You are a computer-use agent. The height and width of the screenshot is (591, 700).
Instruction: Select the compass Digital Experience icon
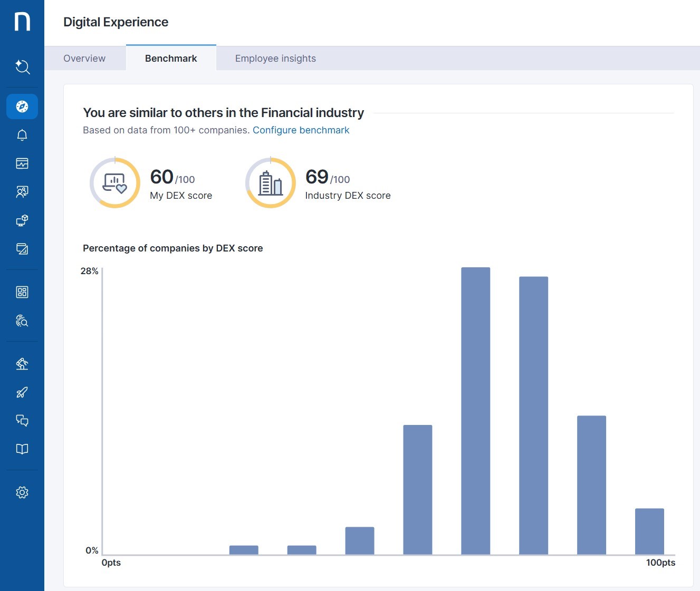point(22,106)
